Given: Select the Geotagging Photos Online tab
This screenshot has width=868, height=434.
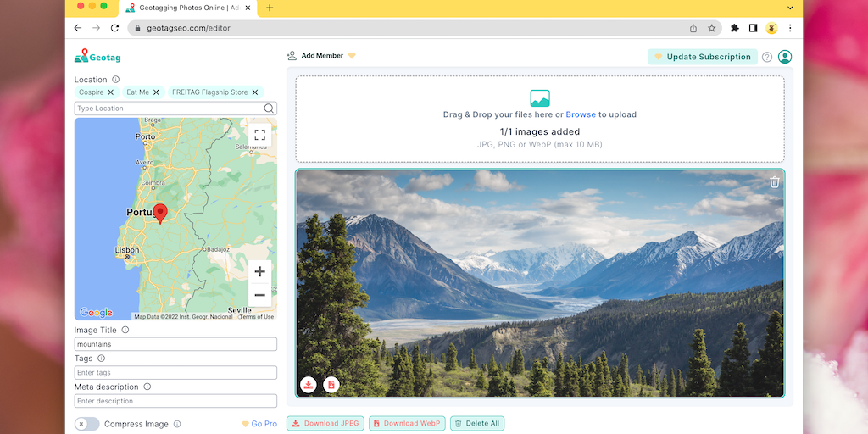Looking at the screenshot, I should [x=188, y=8].
